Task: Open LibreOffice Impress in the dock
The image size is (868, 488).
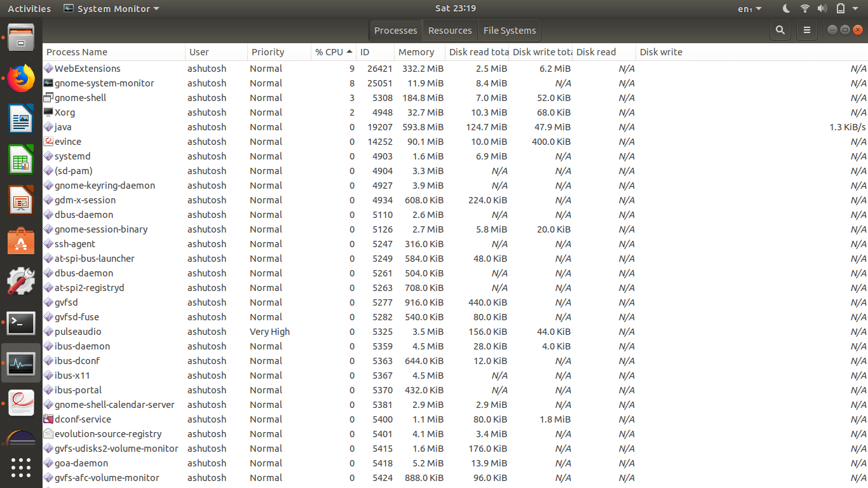Action: (x=21, y=201)
